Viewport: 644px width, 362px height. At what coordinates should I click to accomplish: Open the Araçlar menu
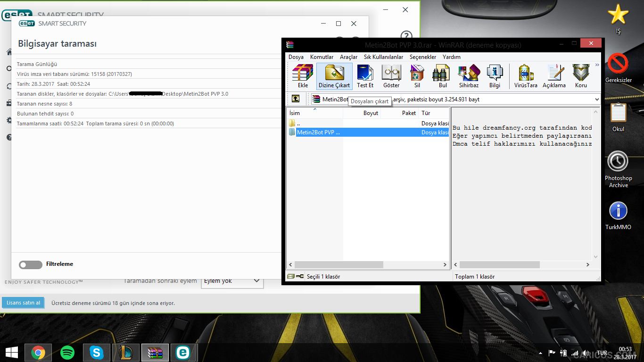tap(348, 57)
